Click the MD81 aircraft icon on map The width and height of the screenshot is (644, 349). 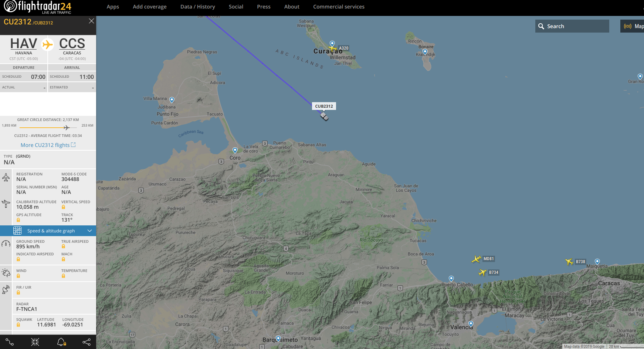[x=476, y=259]
